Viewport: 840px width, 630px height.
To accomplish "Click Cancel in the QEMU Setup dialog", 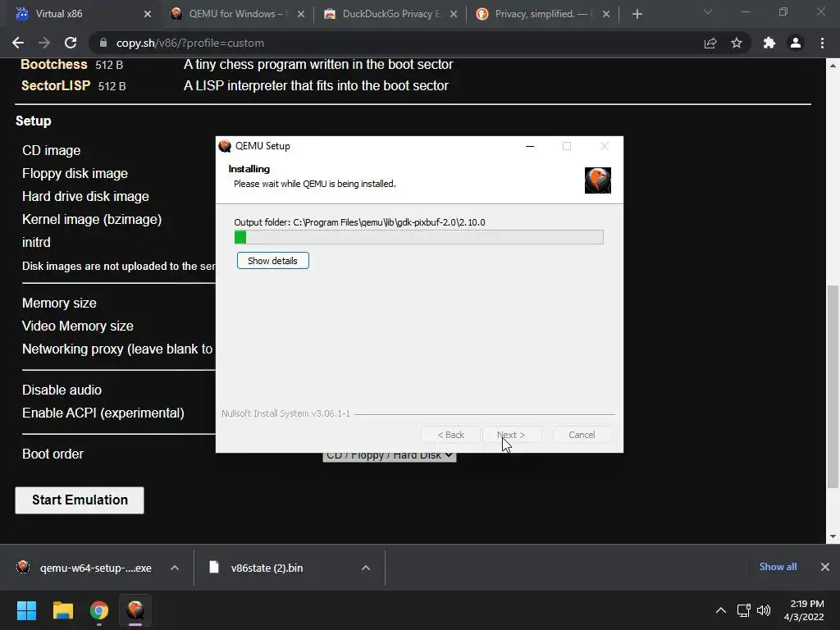I will [582, 435].
